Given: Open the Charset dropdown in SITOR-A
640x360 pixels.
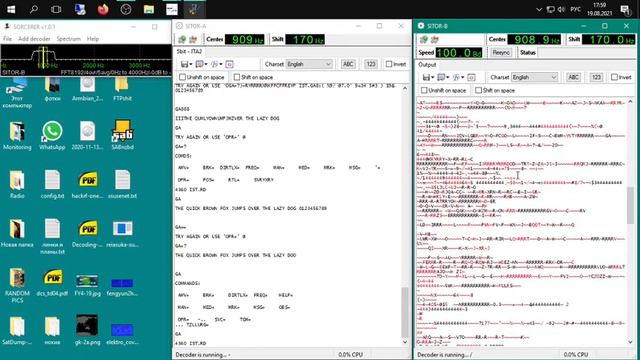Looking at the screenshot, I should [x=309, y=64].
